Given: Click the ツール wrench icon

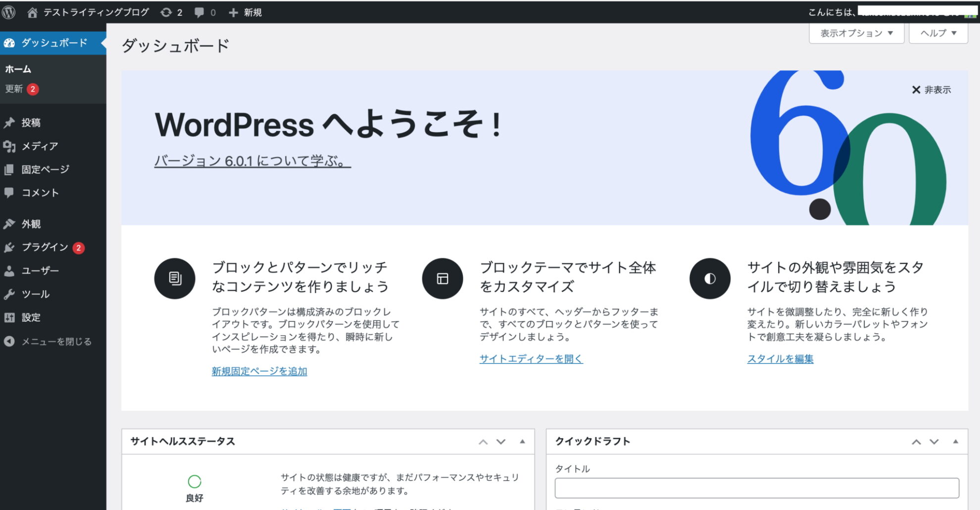Looking at the screenshot, I should click(x=9, y=294).
